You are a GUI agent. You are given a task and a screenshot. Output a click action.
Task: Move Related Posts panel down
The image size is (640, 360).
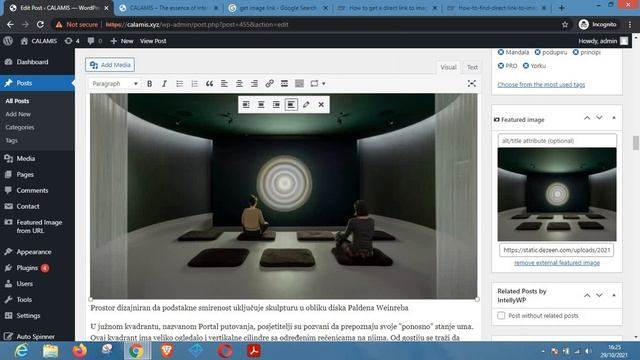click(x=599, y=295)
